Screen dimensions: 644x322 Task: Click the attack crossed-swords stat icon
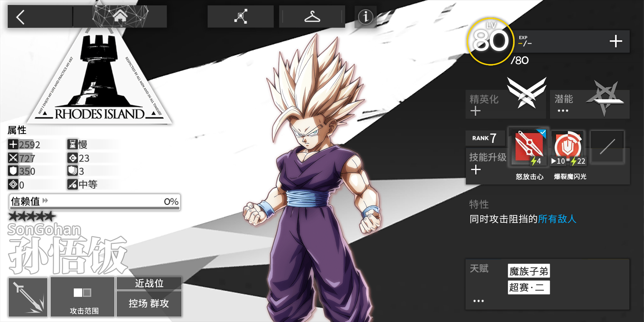coord(13,158)
